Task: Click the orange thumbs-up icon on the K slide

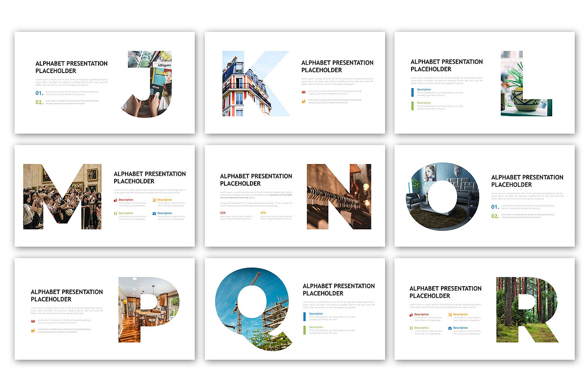Action: coord(303,101)
